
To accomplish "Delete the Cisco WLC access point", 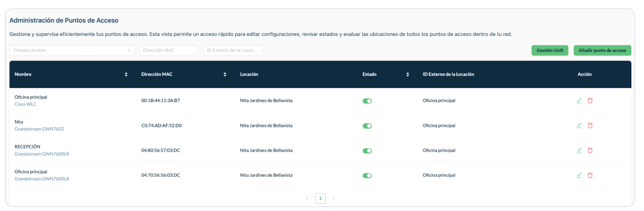I will click(590, 101).
